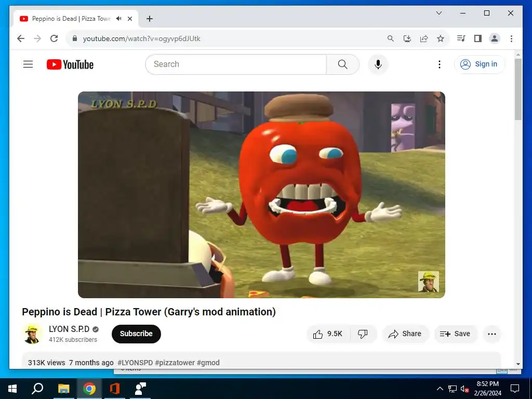Go to the YouTube home logo
This screenshot has height=399, width=532.
[70, 64]
